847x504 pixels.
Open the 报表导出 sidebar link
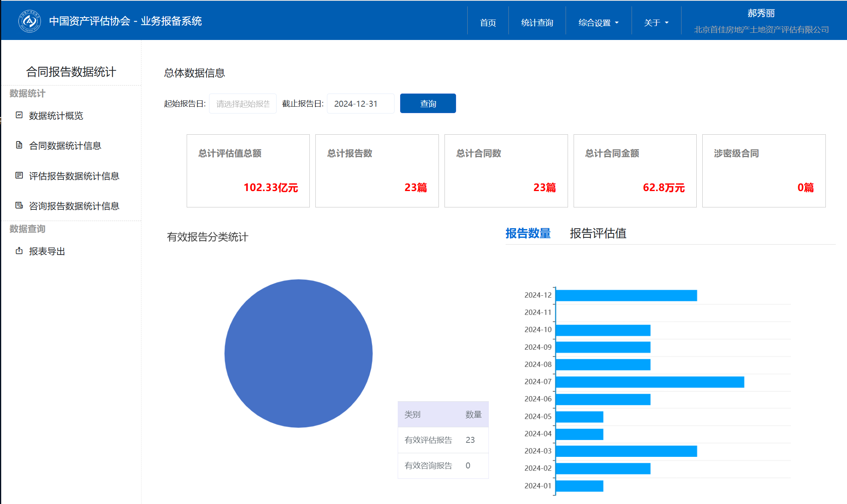coord(47,251)
